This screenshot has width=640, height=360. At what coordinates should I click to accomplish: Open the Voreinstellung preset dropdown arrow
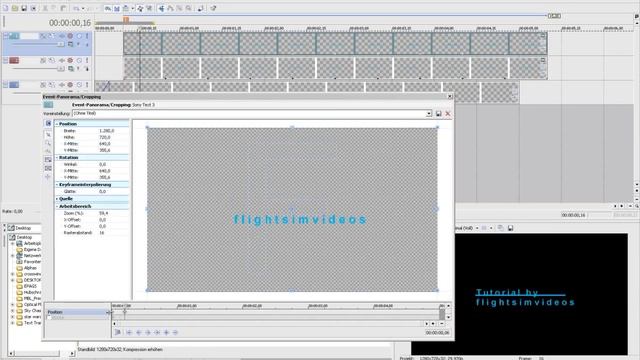click(x=429, y=113)
